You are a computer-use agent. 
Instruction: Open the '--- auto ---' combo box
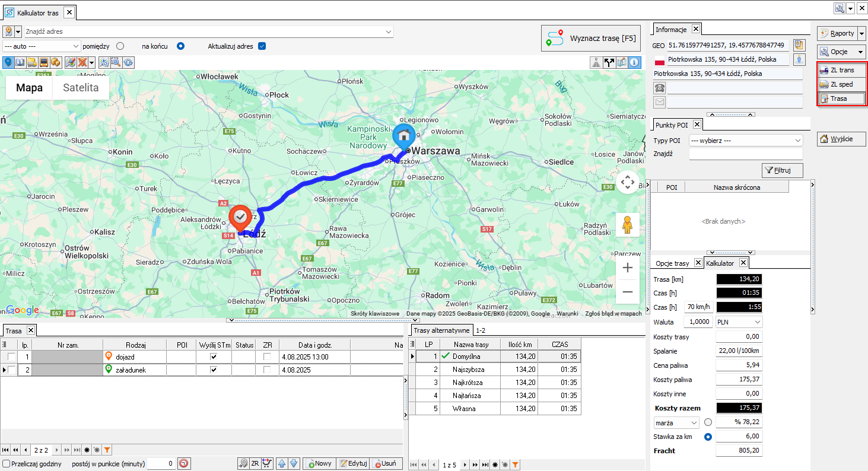42,46
